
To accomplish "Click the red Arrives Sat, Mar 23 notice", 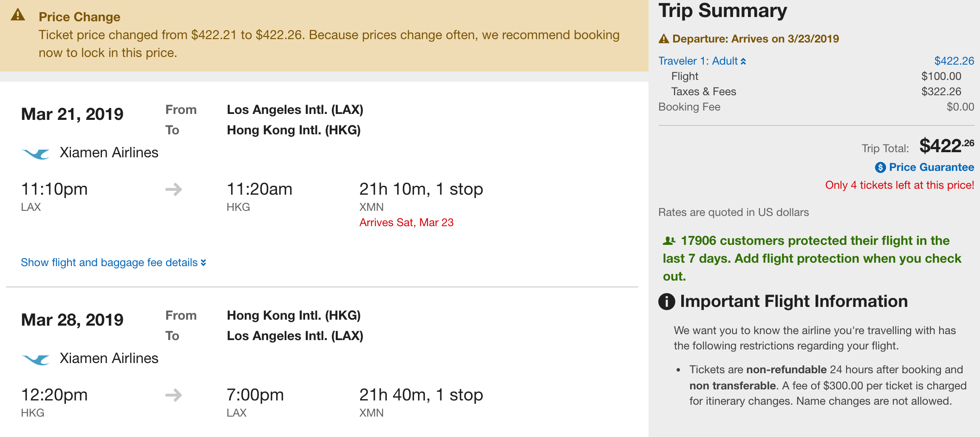I will (406, 223).
